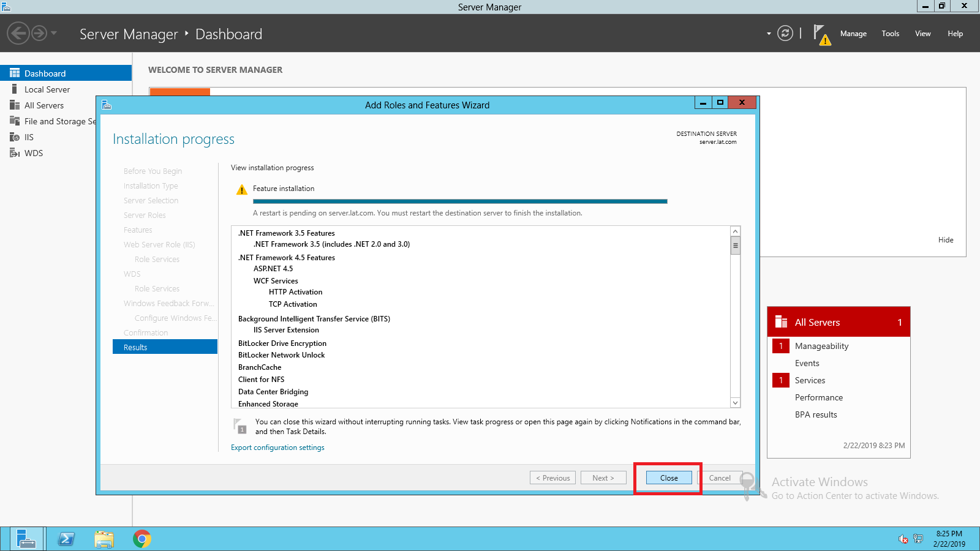Open the Manage menu

853,34
